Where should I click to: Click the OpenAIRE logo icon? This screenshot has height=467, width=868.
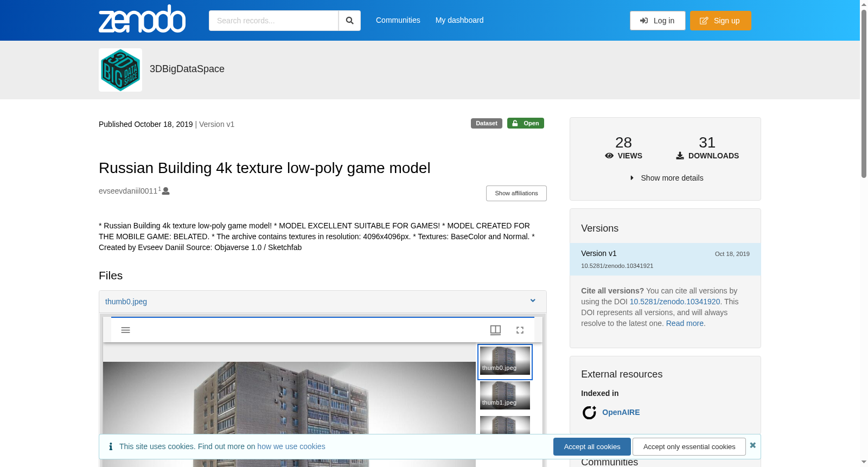589,413
